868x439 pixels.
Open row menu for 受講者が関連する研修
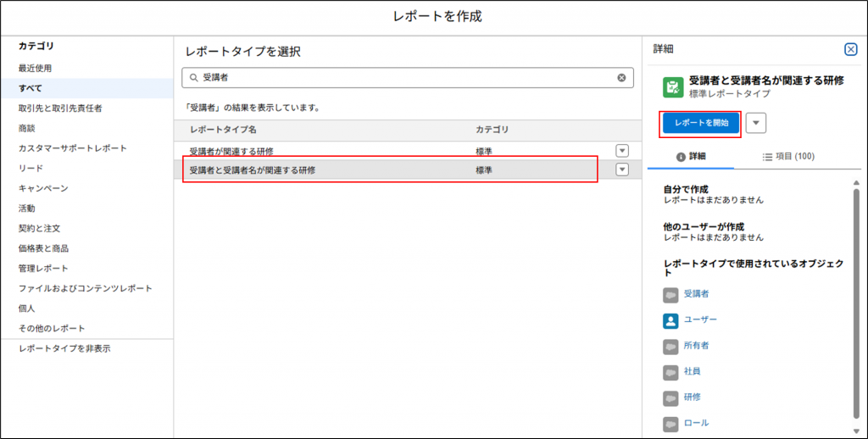pyautogui.click(x=621, y=151)
